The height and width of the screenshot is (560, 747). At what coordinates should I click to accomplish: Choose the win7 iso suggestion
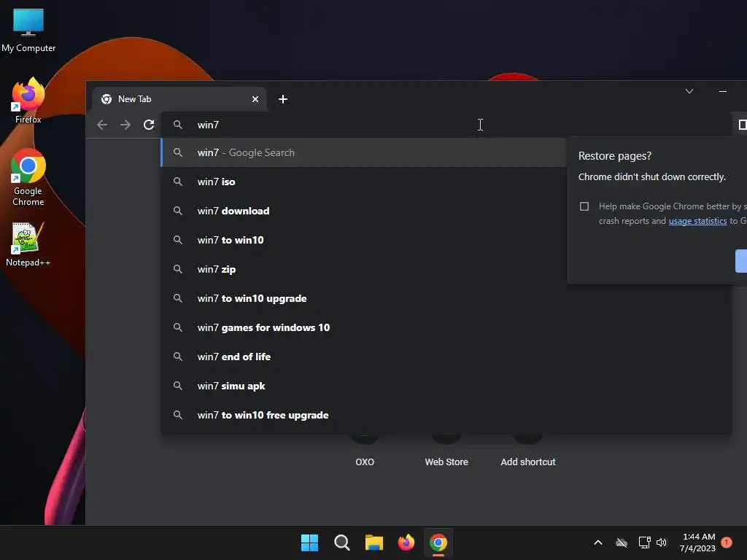click(x=364, y=182)
